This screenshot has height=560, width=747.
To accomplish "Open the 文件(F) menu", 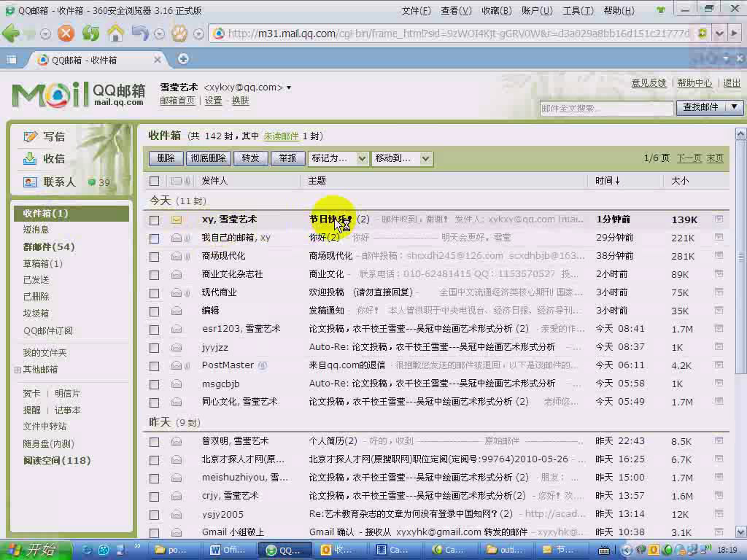I will (x=416, y=10).
